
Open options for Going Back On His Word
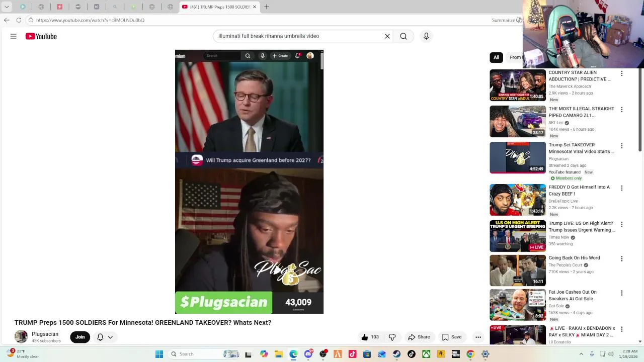tap(622, 259)
